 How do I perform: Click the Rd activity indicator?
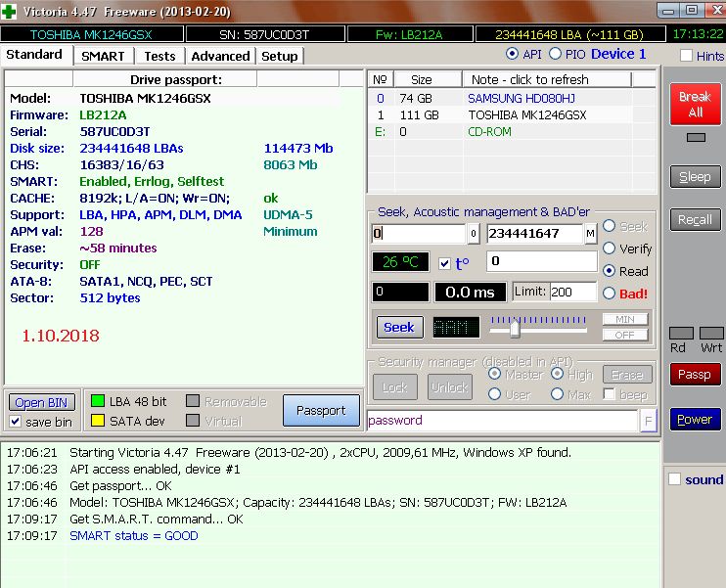tap(681, 334)
